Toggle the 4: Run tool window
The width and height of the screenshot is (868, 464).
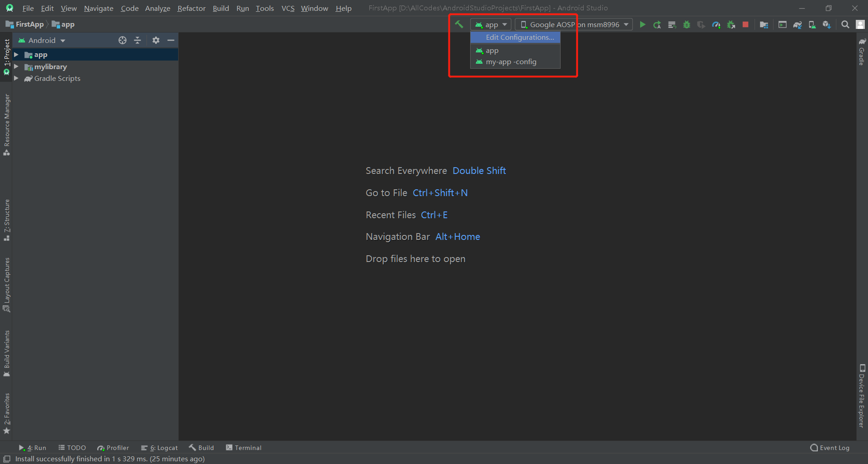click(x=32, y=448)
